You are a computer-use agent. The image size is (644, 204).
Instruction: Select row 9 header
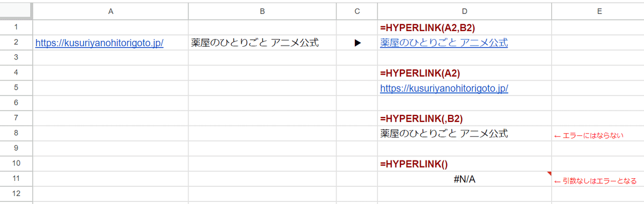coord(17,149)
